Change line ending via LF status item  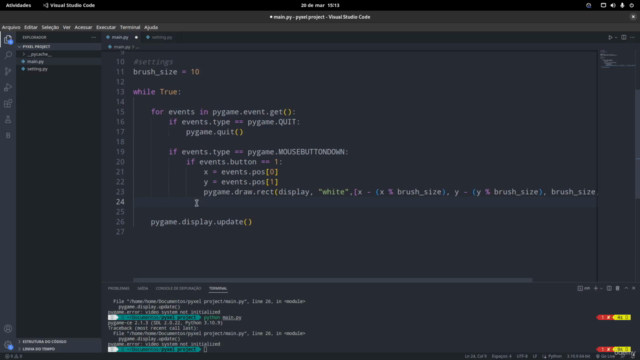(x=535, y=356)
